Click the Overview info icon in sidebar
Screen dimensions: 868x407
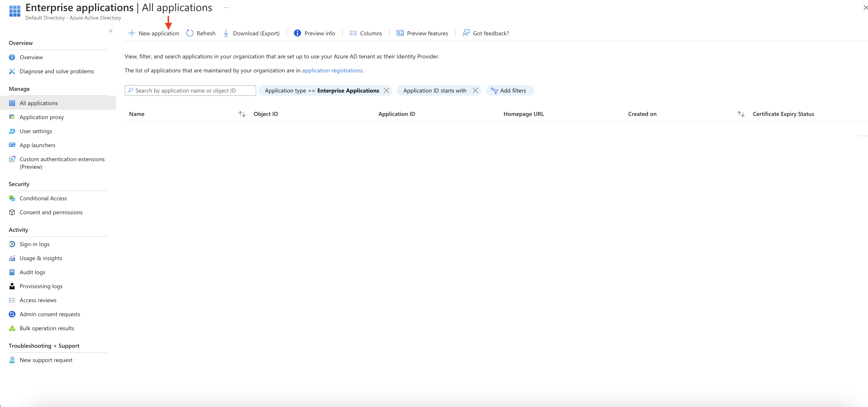[x=12, y=57]
